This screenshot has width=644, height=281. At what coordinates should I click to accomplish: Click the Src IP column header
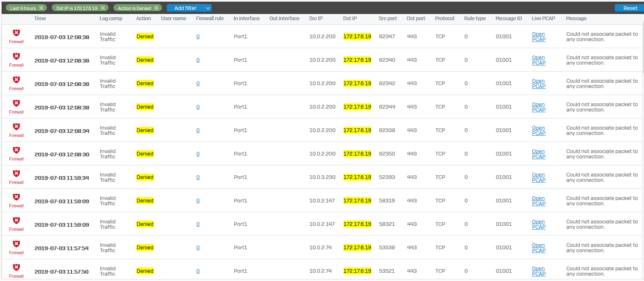(316, 19)
